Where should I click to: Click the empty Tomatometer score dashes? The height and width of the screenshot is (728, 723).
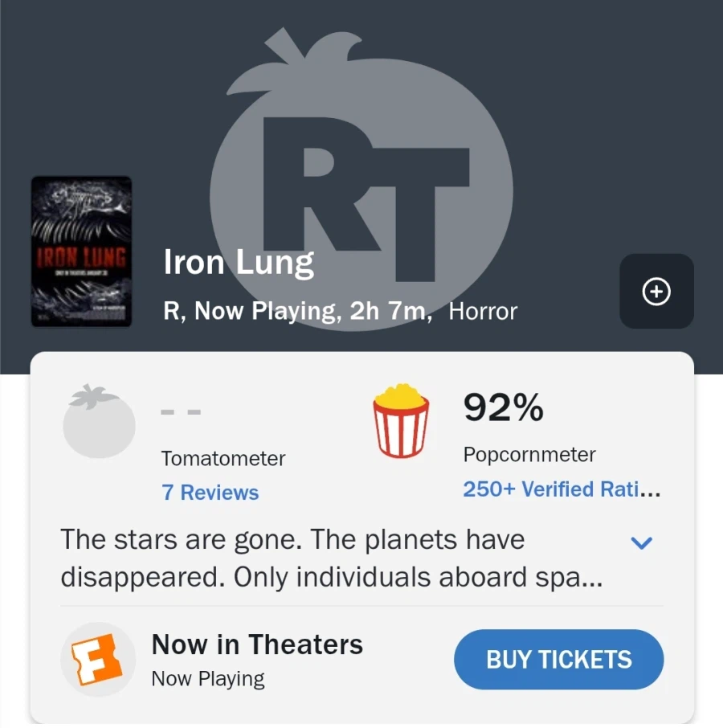(181, 412)
